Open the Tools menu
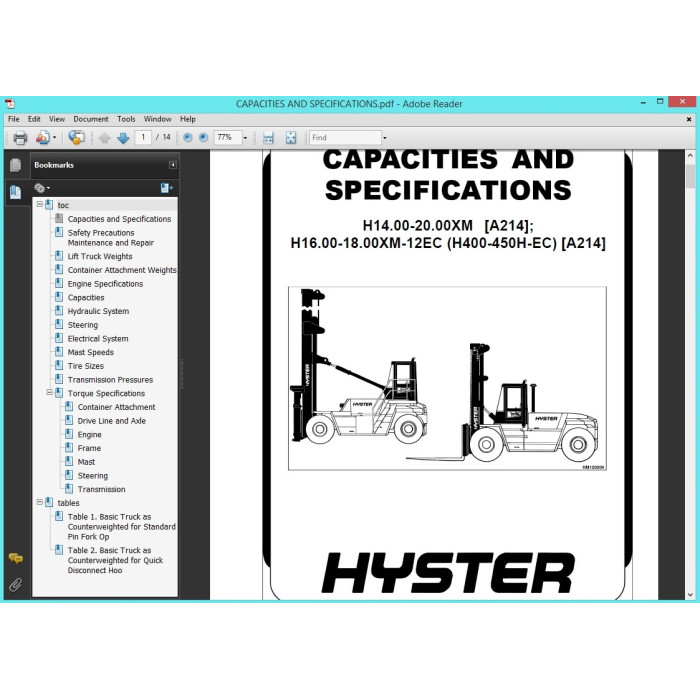700x700 pixels. (126, 119)
